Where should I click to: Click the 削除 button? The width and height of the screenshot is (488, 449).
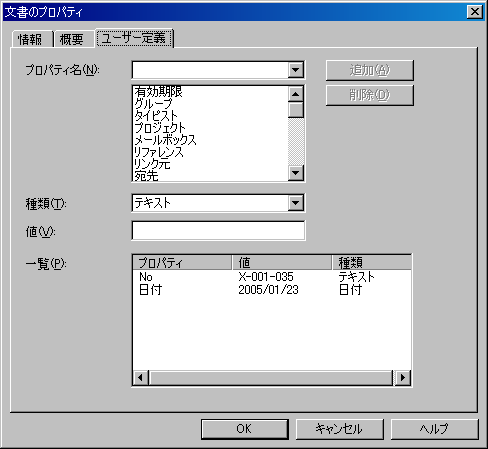tap(370, 95)
